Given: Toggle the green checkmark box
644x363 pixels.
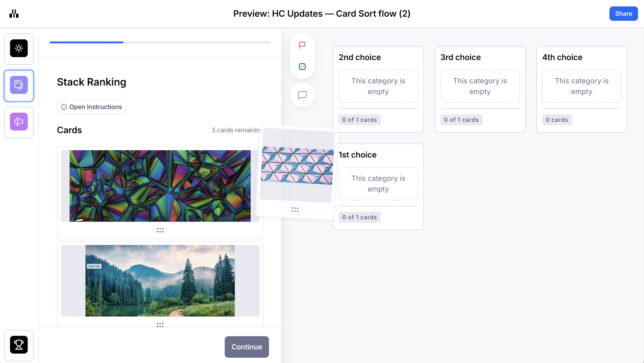Looking at the screenshot, I should (x=302, y=67).
